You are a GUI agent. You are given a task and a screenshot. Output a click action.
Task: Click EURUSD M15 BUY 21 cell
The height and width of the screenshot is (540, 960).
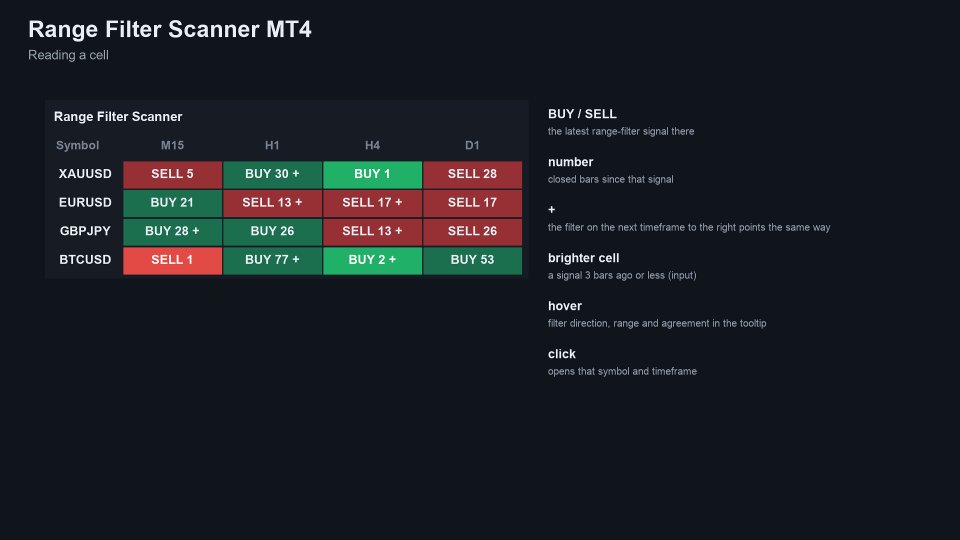tap(173, 203)
